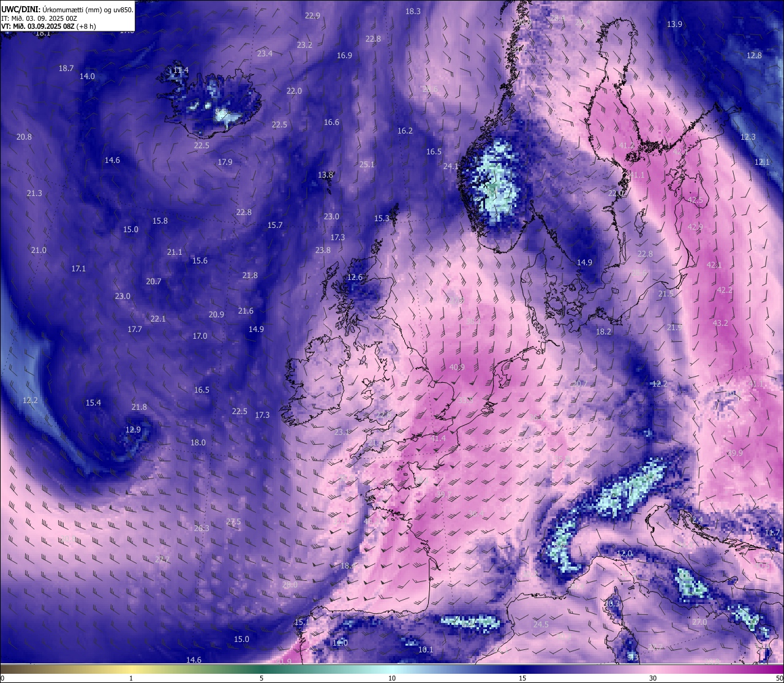Click the 13.8 value label
Image resolution: width=784 pixels, height=683 pixels.
point(325,175)
